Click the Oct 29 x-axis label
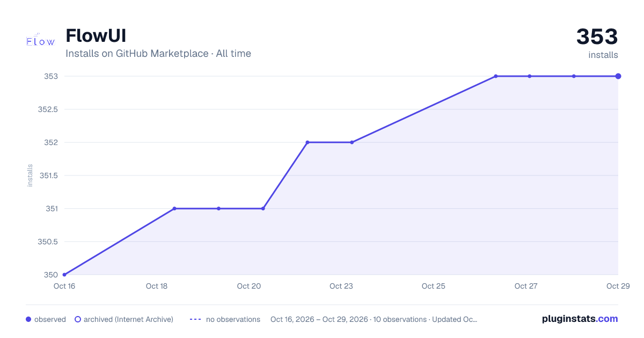644x338 pixels. [618, 286]
